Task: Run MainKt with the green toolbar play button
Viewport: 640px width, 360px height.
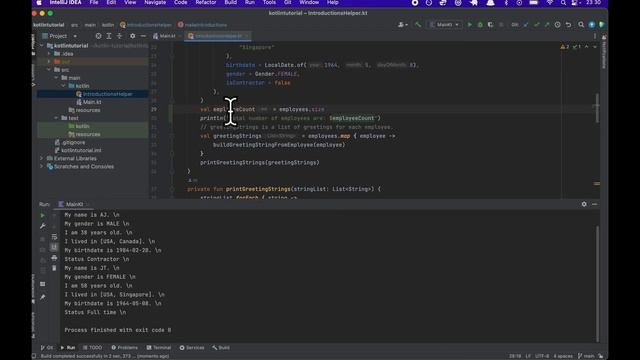Action: pos(469,24)
